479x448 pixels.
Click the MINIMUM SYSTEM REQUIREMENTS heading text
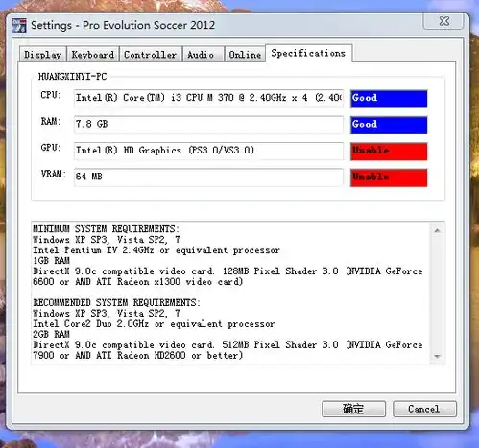click(106, 229)
